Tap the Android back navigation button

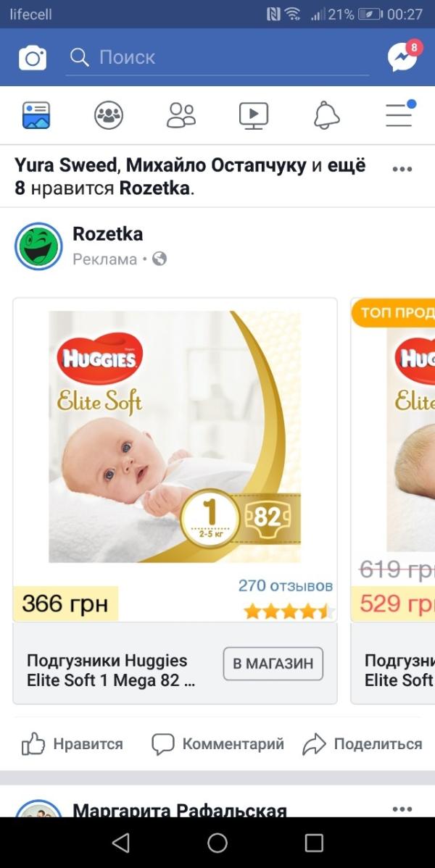click(x=121, y=843)
